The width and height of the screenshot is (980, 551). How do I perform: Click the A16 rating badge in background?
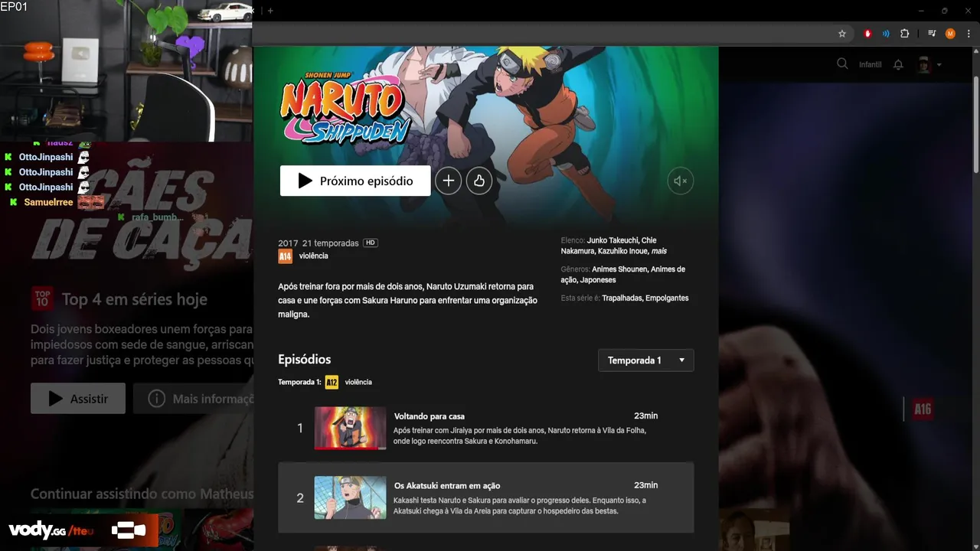coord(923,409)
